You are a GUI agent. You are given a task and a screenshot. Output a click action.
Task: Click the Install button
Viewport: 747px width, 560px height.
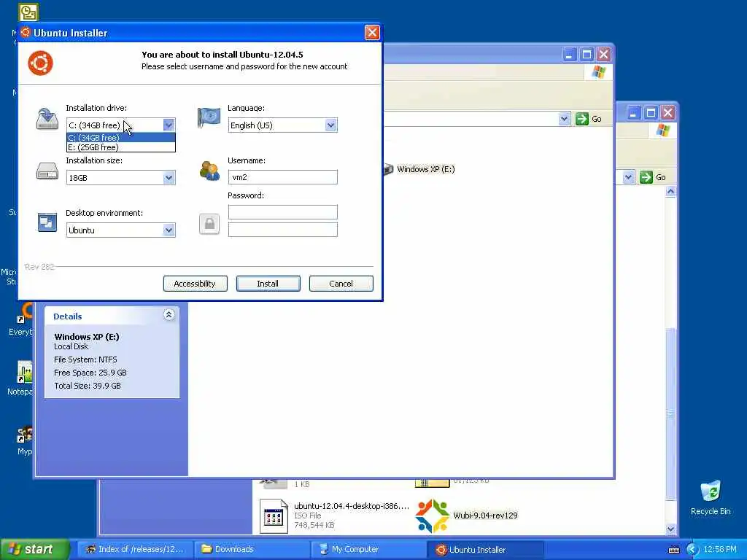coord(268,284)
